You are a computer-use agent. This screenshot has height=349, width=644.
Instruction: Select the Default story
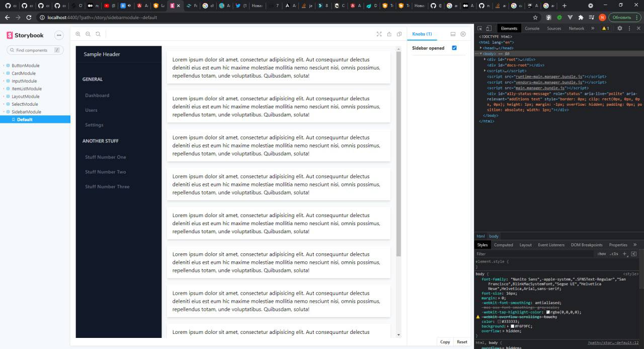point(35,119)
